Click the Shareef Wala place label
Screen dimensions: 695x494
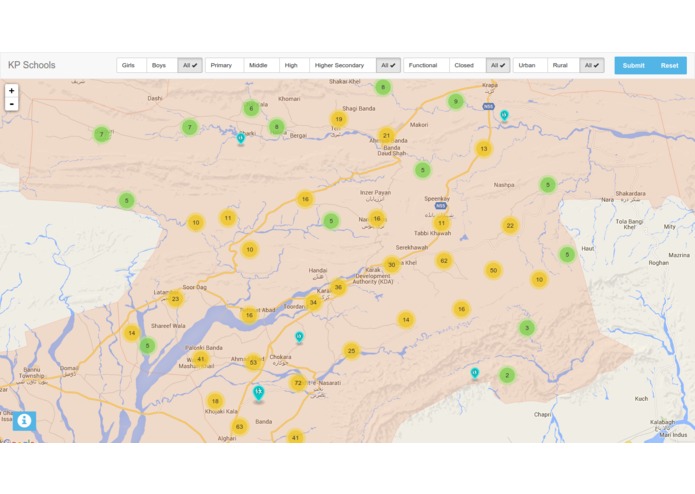(x=168, y=326)
